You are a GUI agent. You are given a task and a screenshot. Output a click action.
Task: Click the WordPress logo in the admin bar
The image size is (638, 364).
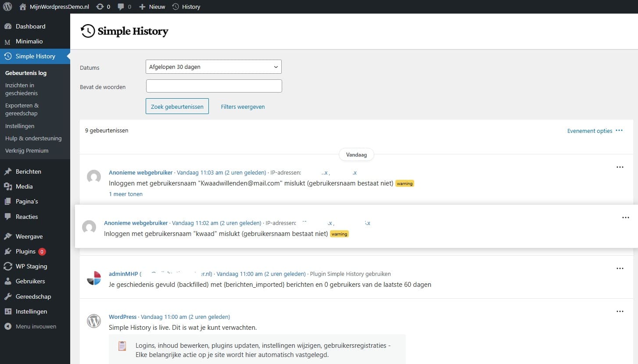(x=7, y=7)
